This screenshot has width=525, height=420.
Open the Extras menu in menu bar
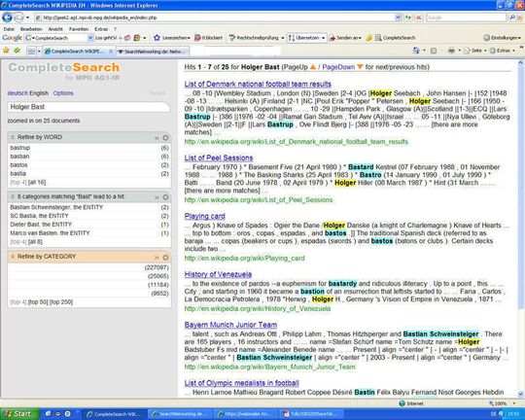101,29
